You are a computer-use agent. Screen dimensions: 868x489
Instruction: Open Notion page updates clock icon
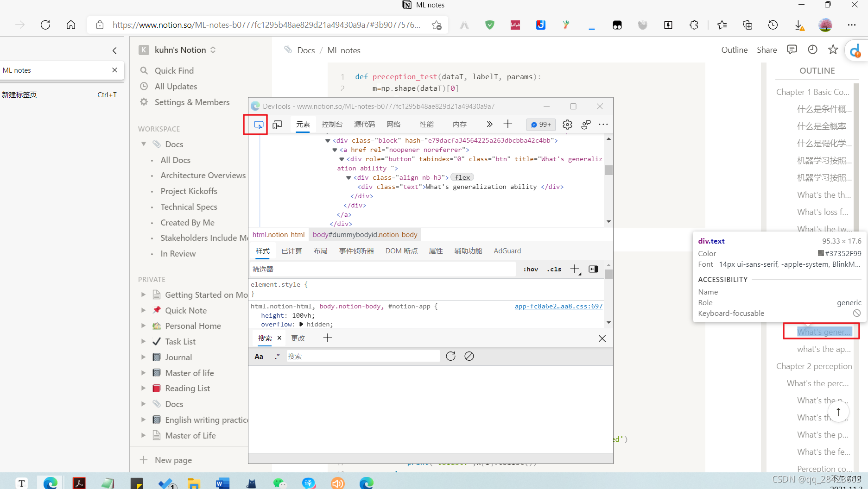click(x=812, y=50)
